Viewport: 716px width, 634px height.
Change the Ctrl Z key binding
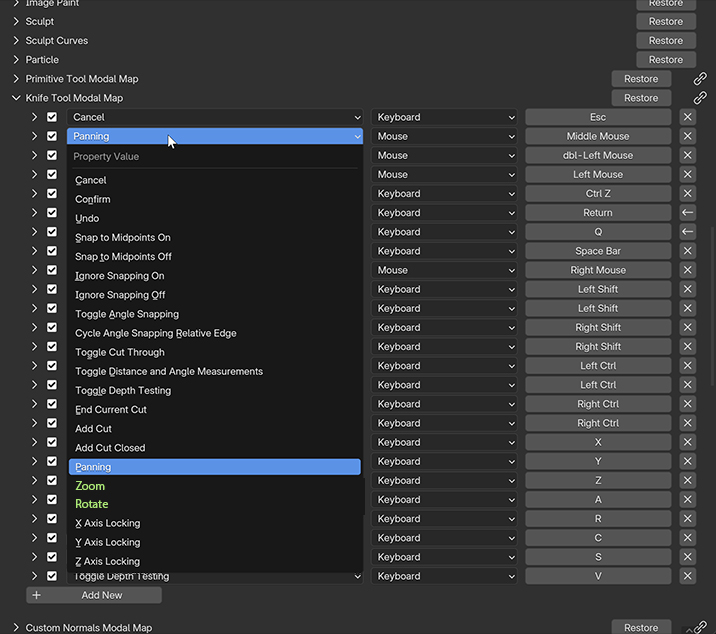tap(598, 194)
